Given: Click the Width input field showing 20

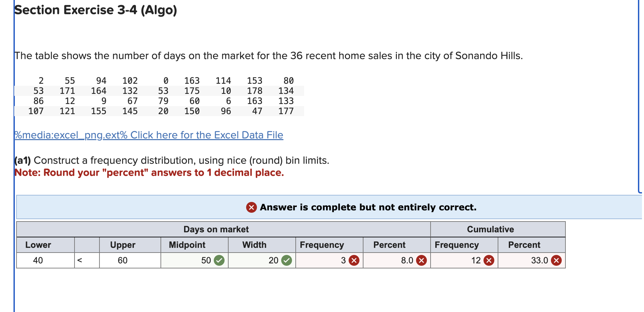Looking at the screenshot, I should pos(261,260).
